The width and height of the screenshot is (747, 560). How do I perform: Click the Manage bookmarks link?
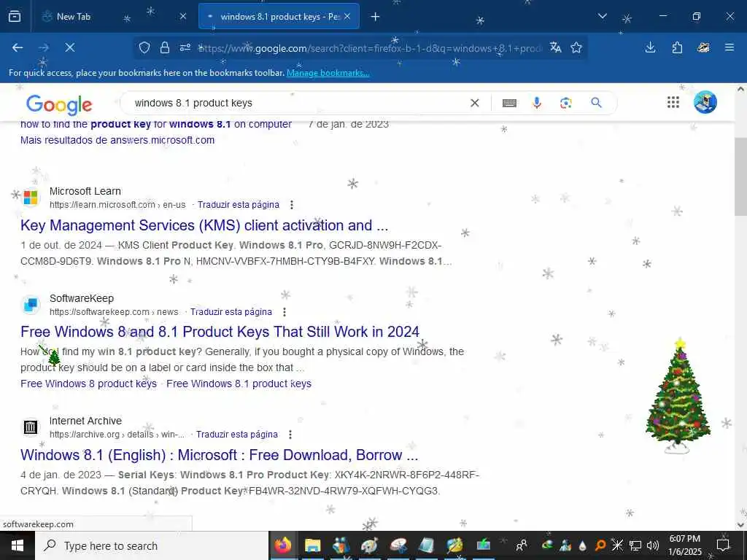328,73
